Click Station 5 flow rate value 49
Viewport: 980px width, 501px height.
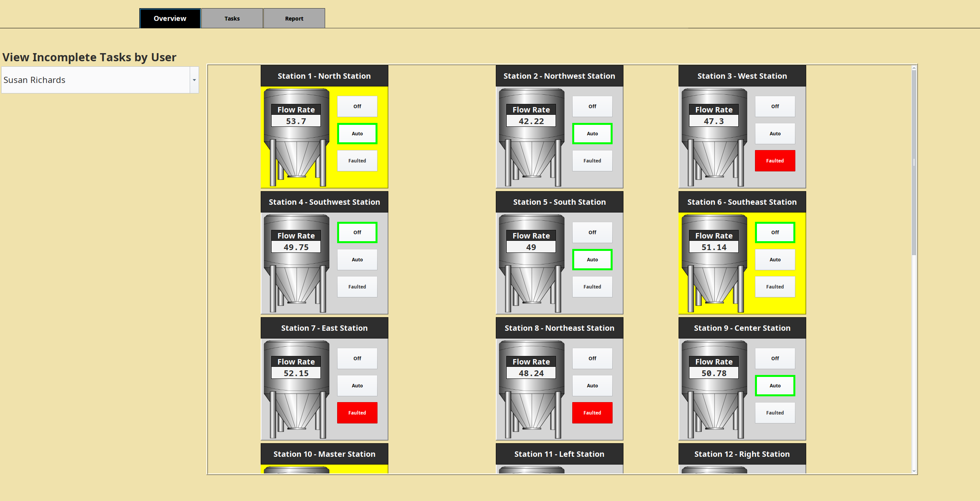[531, 247]
